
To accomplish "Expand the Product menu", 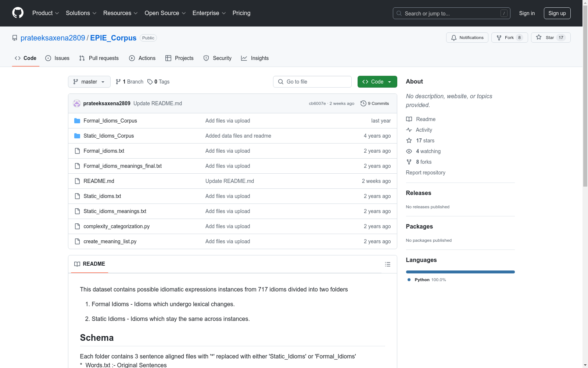I will [x=46, y=13].
